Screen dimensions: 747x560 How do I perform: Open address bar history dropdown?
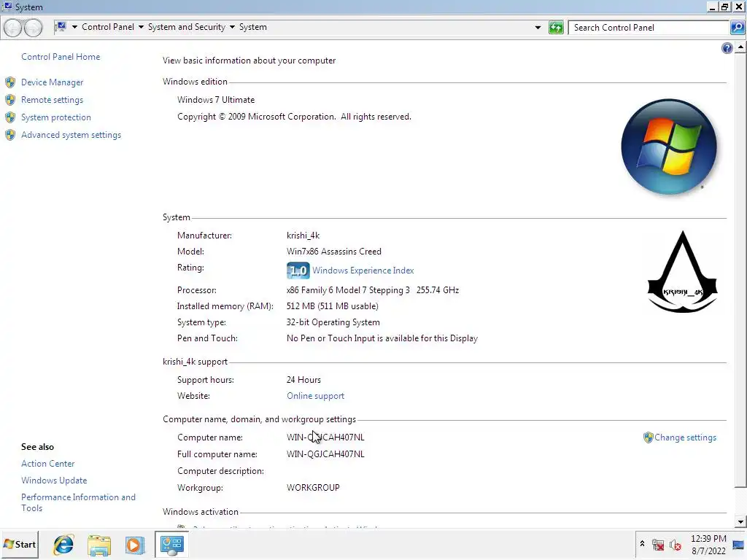538,28
